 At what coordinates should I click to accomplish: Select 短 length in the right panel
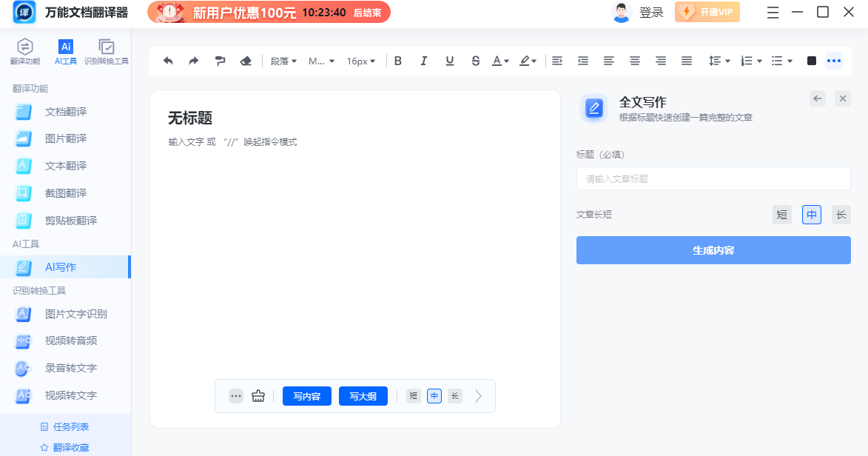tap(781, 215)
